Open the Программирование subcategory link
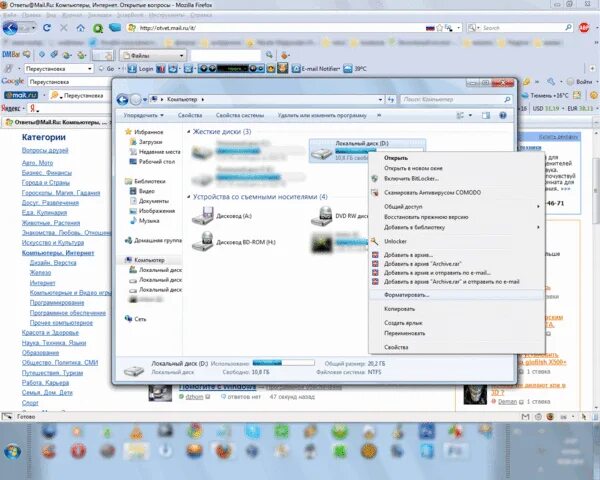 coord(57,302)
